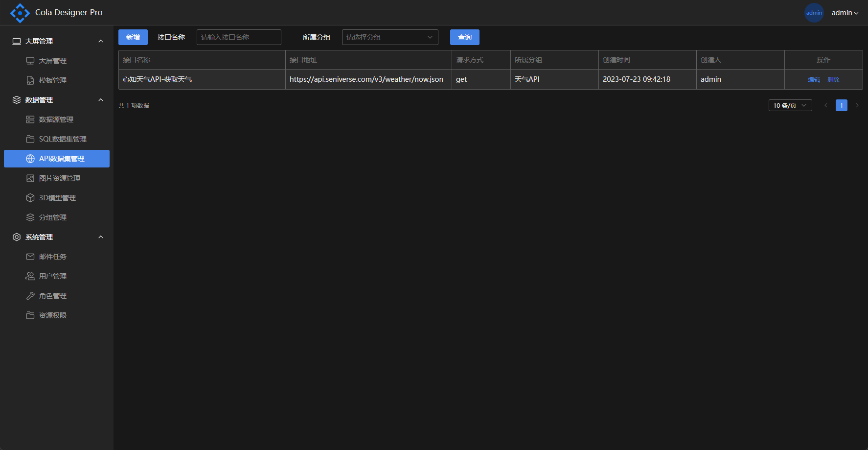
Task: Collapse the 大屏管理 menu section
Action: pyautogui.click(x=101, y=41)
